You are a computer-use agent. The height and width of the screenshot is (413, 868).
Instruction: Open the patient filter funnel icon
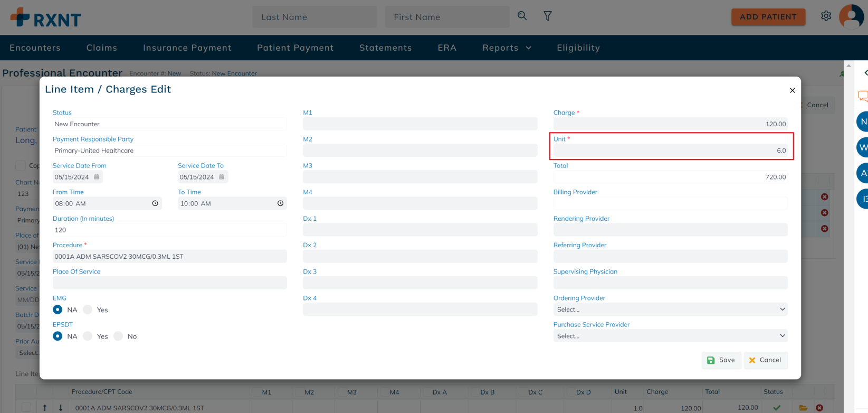click(548, 16)
